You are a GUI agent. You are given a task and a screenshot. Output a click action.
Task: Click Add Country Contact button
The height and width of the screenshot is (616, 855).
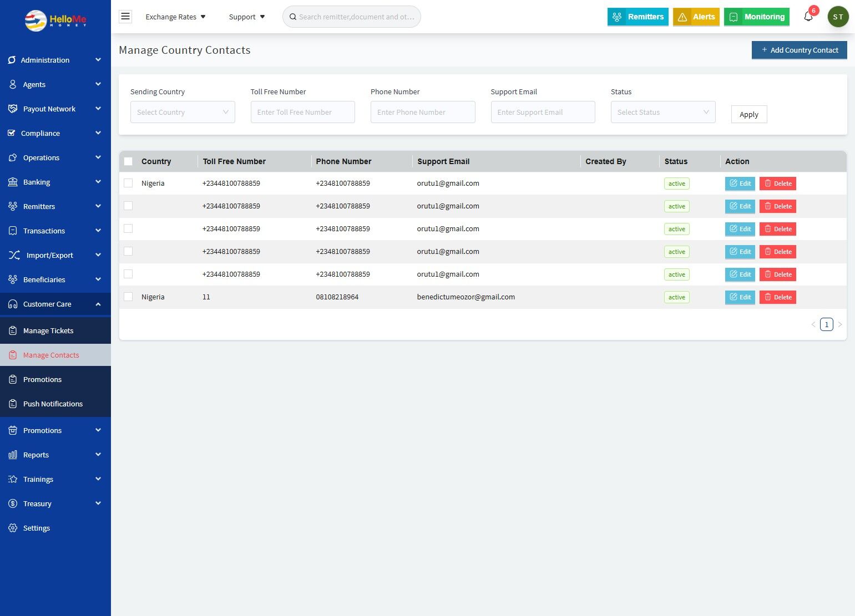799,50
